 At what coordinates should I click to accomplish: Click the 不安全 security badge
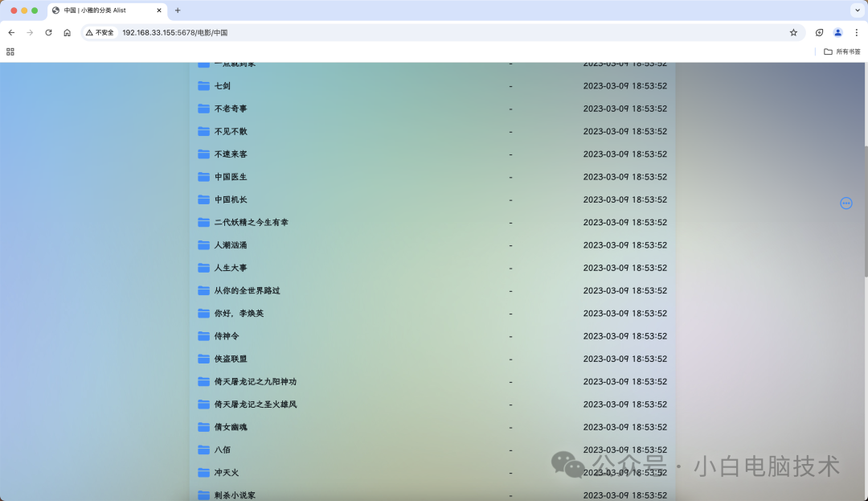click(99, 32)
